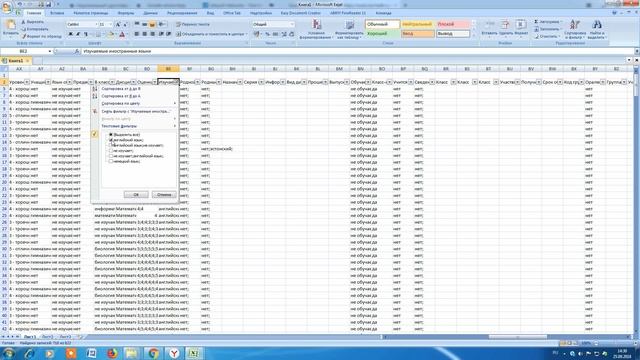Click the Paste (Вставить) clipboard icon

10,25
